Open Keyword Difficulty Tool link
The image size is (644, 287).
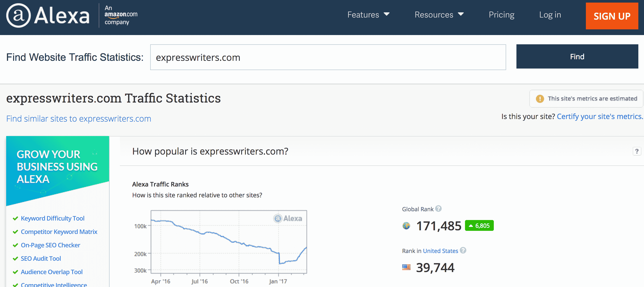(52, 218)
